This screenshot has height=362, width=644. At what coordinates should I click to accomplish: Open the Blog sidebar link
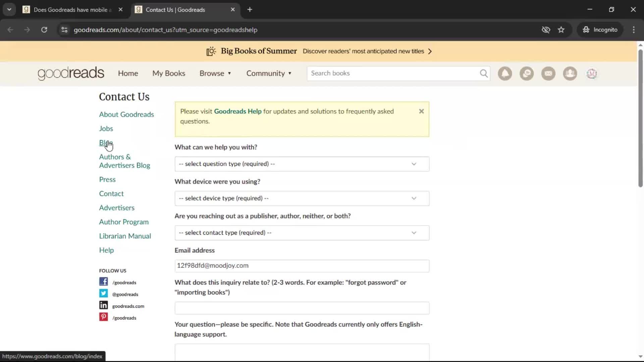click(106, 143)
